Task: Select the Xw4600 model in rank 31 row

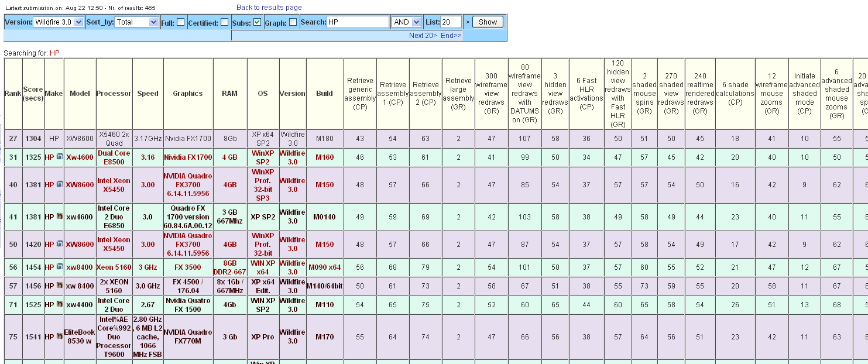Action: (80, 157)
